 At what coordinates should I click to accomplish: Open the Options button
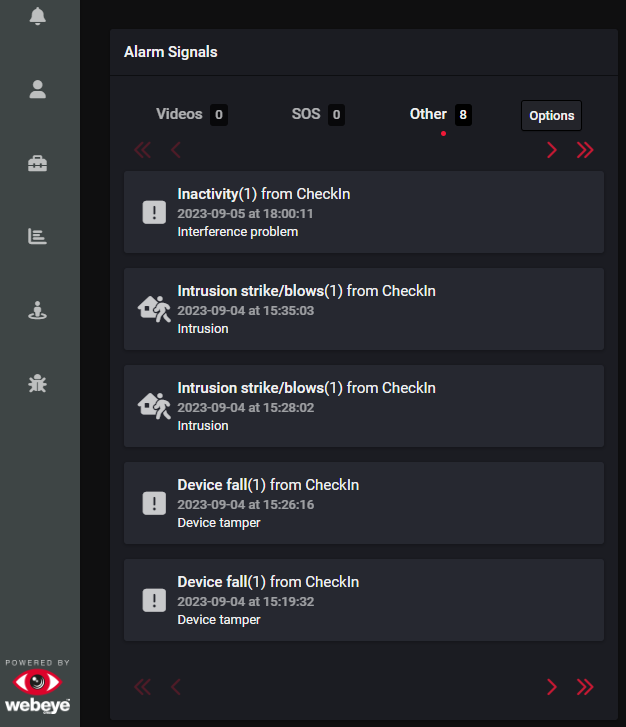coord(551,116)
